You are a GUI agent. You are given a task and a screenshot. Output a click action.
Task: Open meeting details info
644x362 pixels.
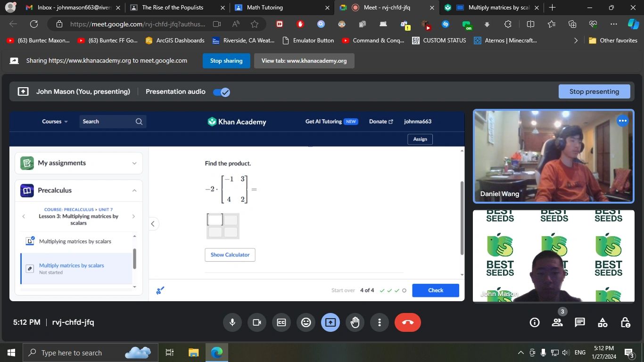point(534,322)
